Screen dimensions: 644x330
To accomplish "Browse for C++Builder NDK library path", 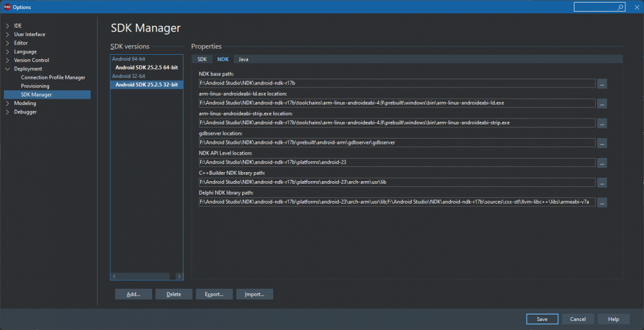I will click(602, 182).
